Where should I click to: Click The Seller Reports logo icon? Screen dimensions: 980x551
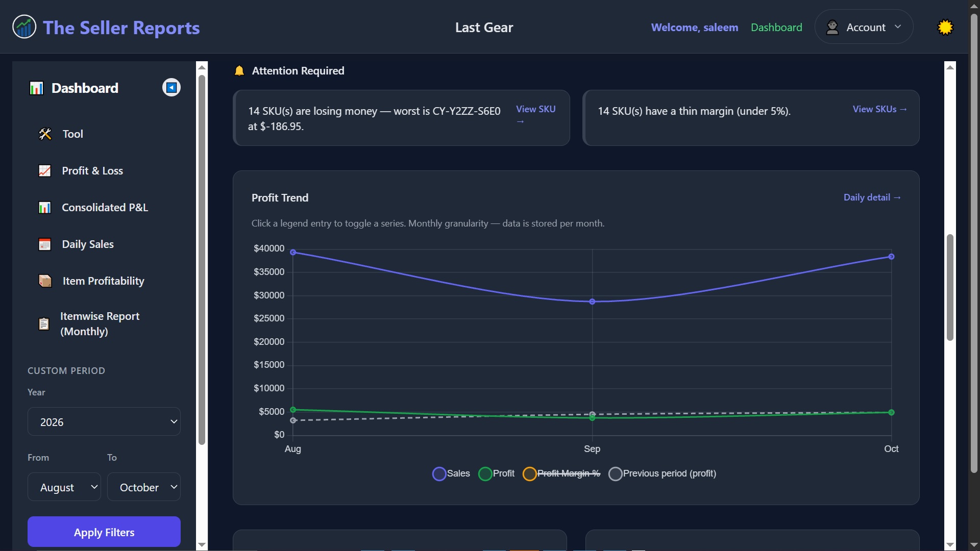tap(24, 27)
